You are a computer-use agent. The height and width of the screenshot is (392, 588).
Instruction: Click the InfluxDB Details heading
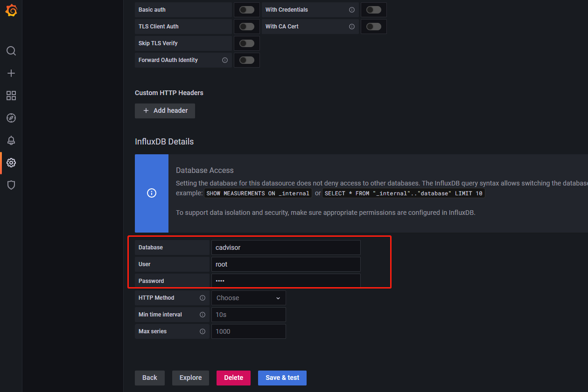[164, 142]
